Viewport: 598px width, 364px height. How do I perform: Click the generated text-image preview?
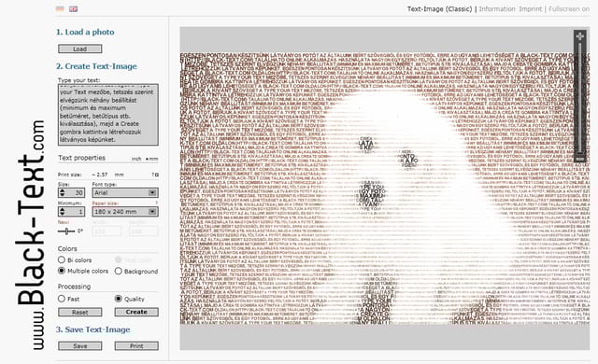(384, 189)
